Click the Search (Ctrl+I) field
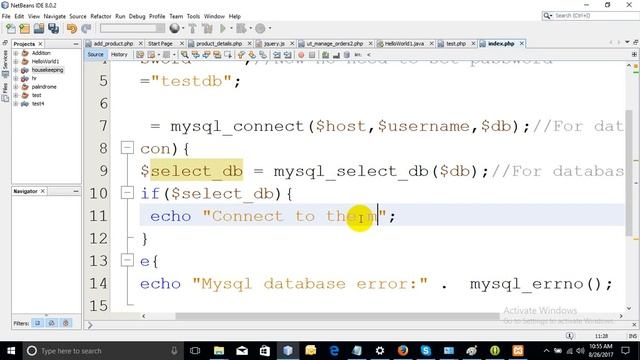The image size is (640, 360). pyautogui.click(x=590, y=16)
